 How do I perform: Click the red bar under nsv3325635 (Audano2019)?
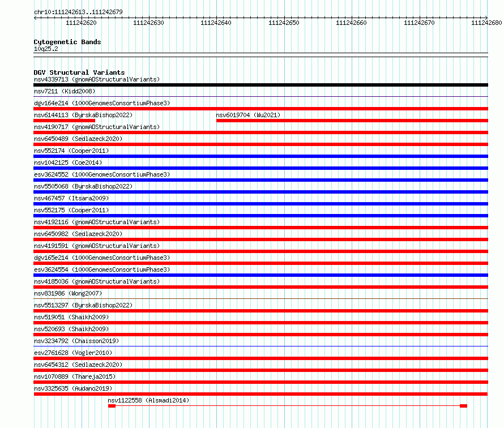pyautogui.click(x=260, y=394)
